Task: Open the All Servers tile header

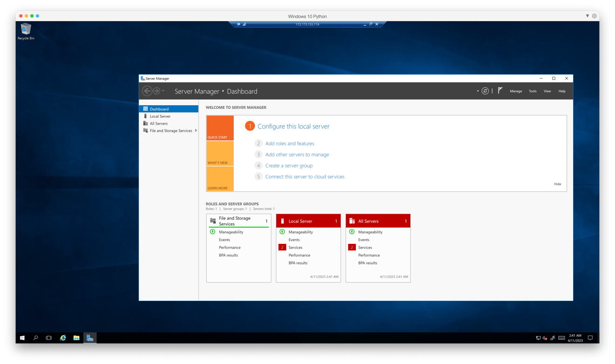Action: 378,221
